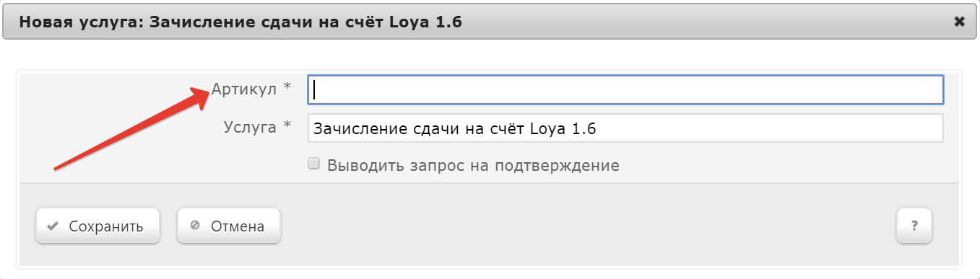
Task: Click the checkmark icon on Сохранить
Action: [52, 226]
